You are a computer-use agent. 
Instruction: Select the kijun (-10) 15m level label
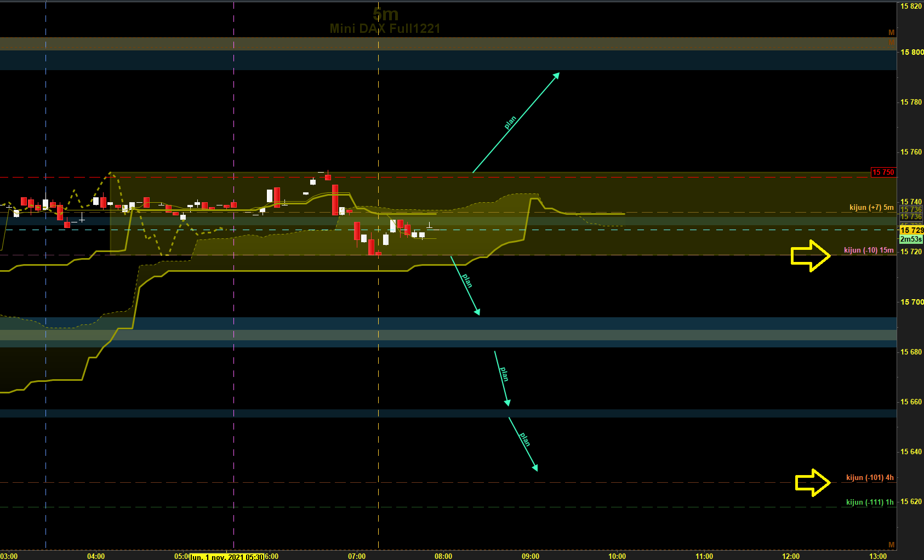click(x=869, y=250)
